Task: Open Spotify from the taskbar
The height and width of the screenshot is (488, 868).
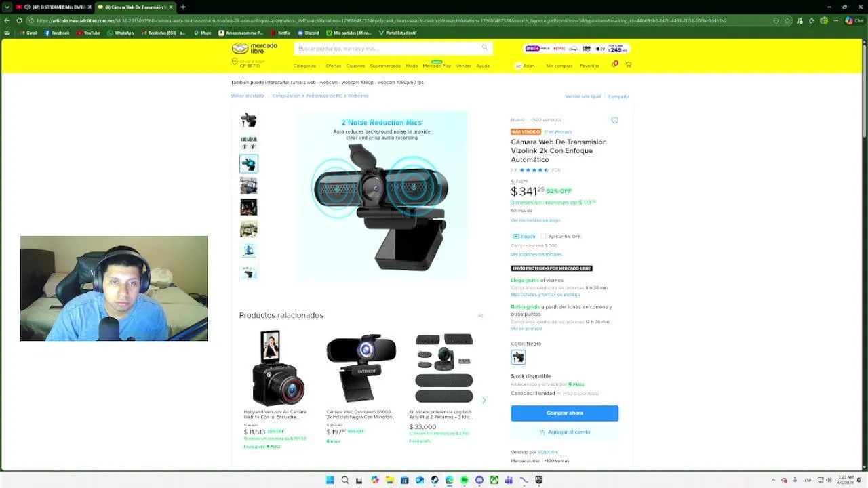Action: coord(464,480)
